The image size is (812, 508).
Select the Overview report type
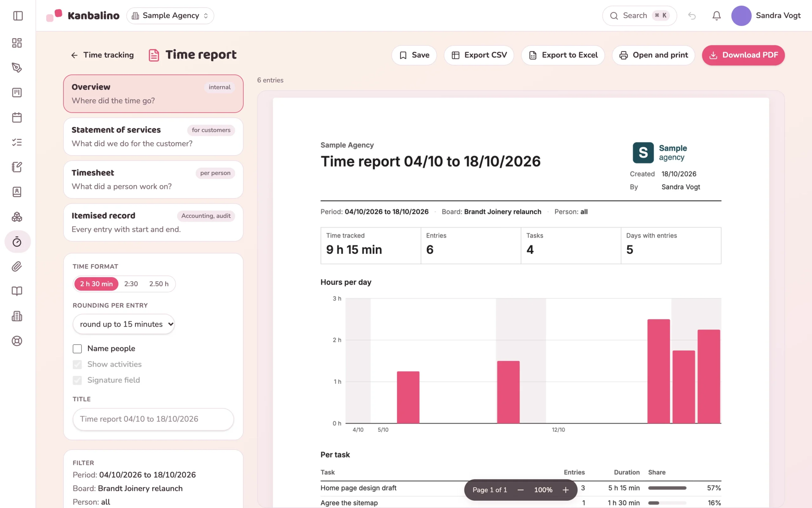pyautogui.click(x=153, y=94)
